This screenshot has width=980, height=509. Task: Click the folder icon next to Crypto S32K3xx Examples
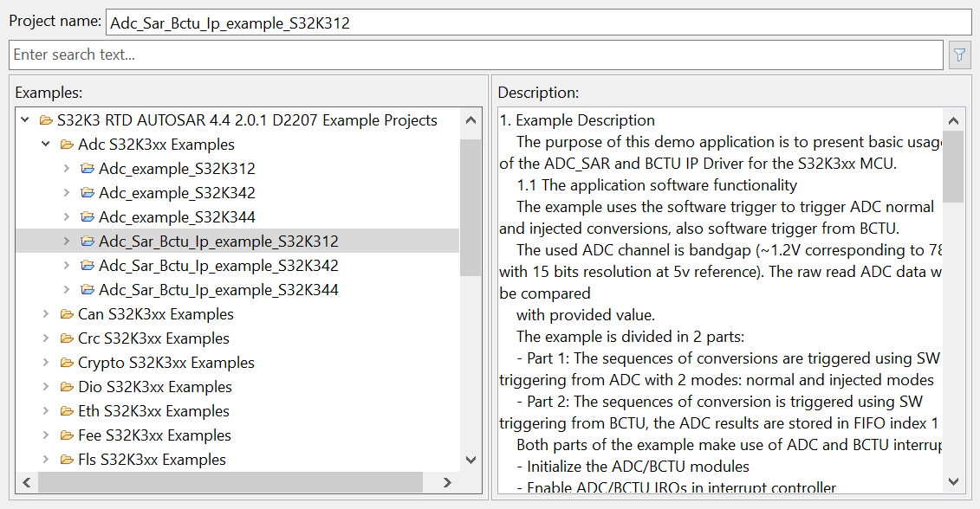click(68, 362)
